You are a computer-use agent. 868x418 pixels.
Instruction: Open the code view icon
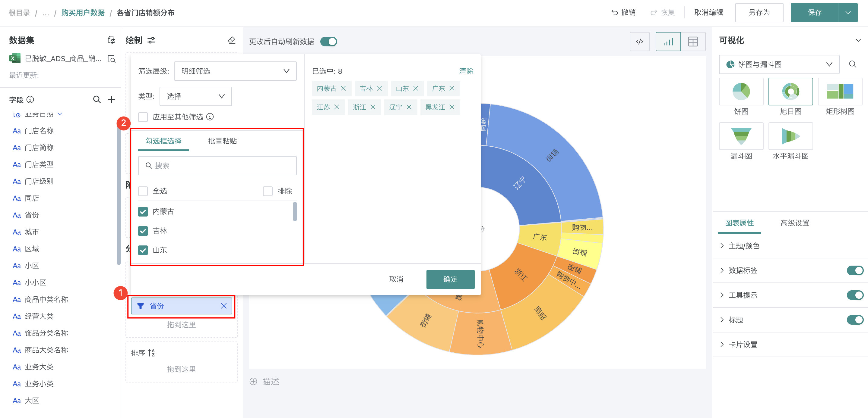[x=639, y=42]
